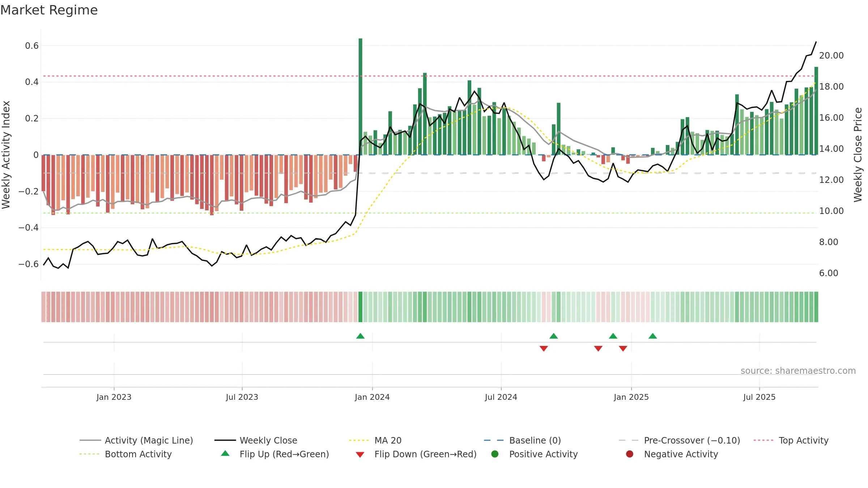Click the Jul 2025 axis label

(759, 397)
